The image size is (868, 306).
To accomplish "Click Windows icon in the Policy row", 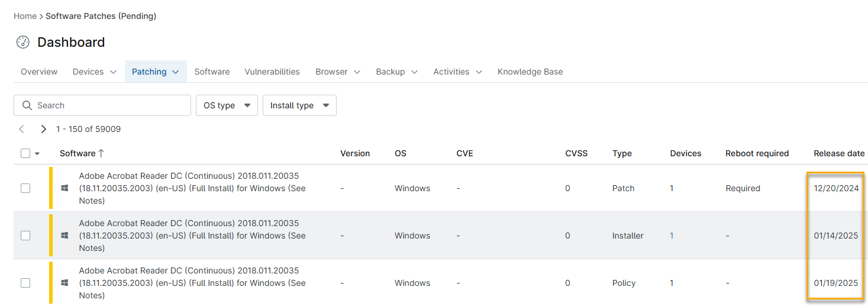I will [x=64, y=283].
